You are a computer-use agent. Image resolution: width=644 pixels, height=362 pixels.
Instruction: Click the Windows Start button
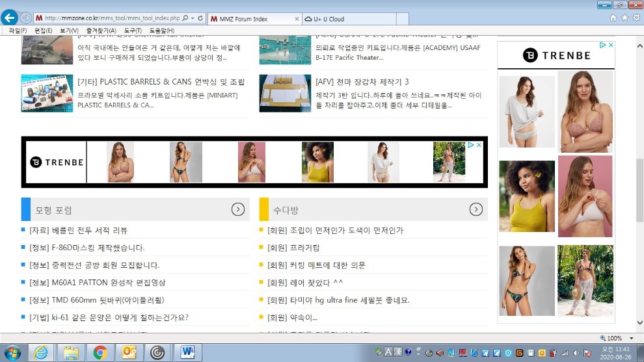[x=12, y=352]
